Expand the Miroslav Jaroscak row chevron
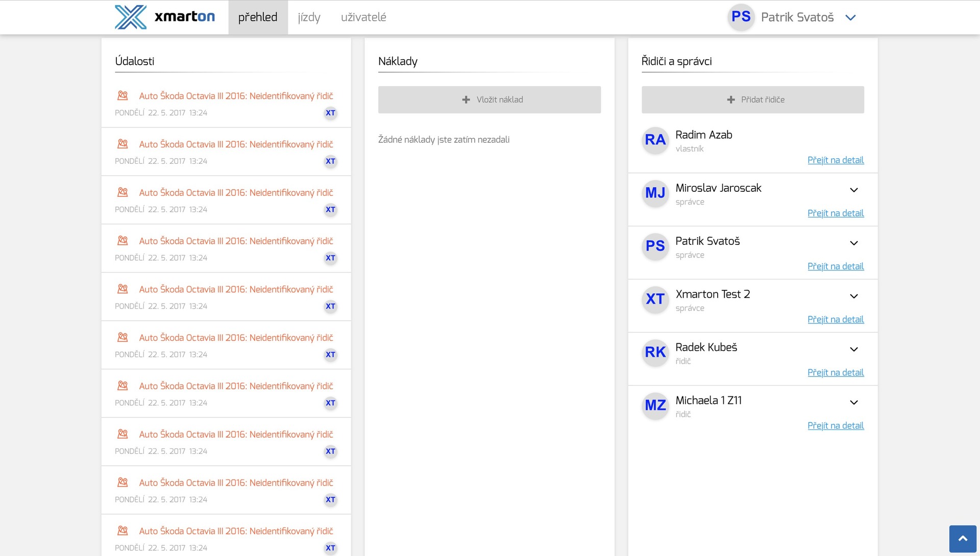Screen dimensions: 980x556 (x=853, y=190)
